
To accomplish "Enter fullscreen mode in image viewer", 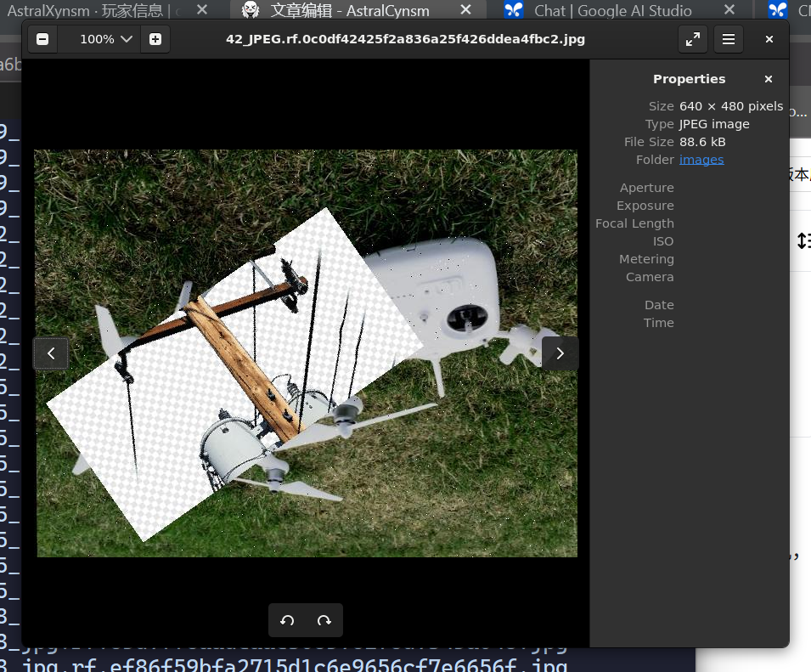I will 693,40.
